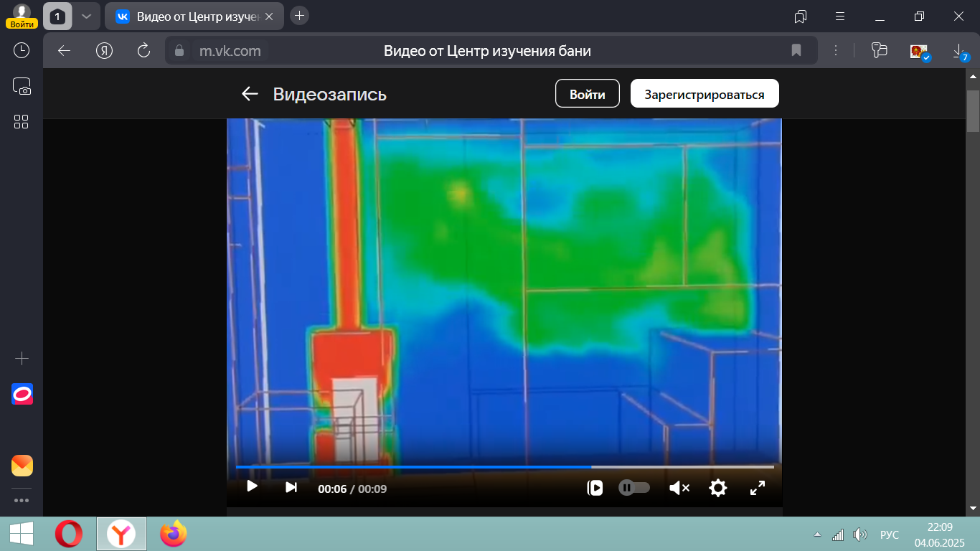Bookmark this page in address bar
The height and width of the screenshot is (551, 980).
(x=796, y=50)
